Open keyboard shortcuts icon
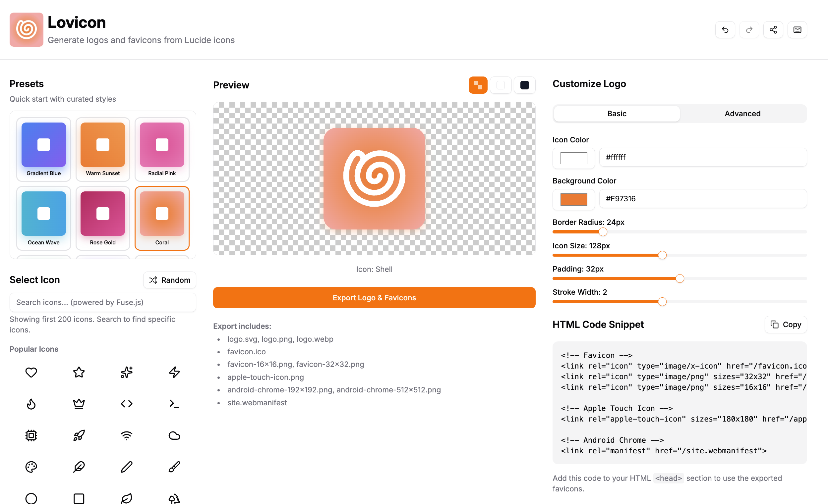 [797, 30]
